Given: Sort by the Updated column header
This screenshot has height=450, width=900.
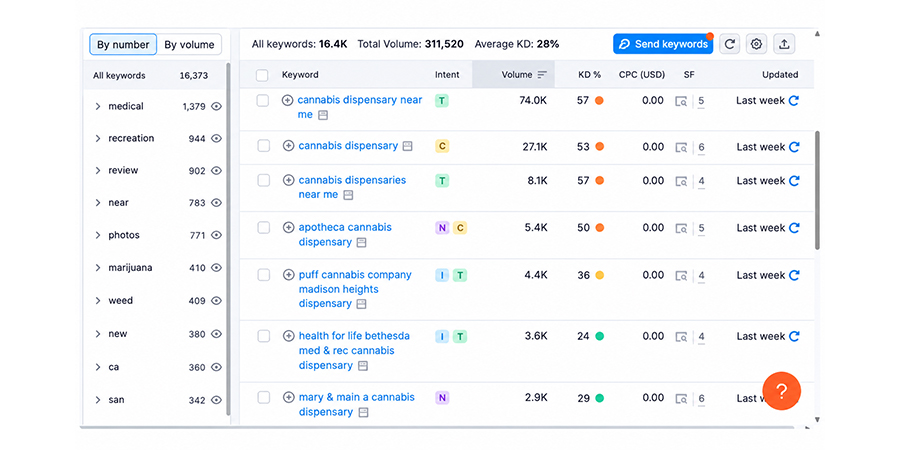Looking at the screenshot, I should coord(780,75).
